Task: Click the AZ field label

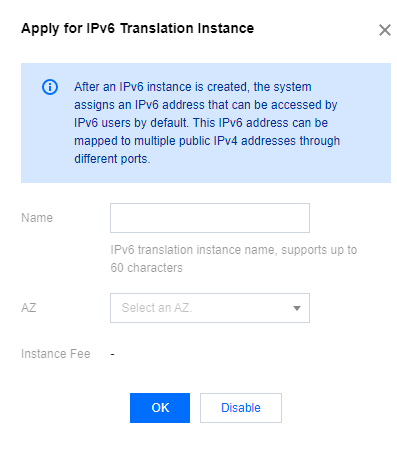Action: (x=29, y=308)
